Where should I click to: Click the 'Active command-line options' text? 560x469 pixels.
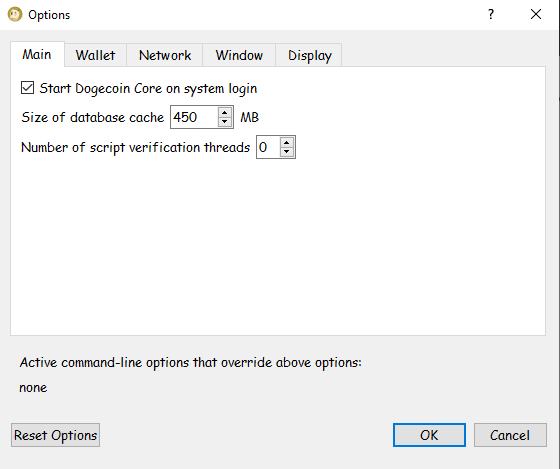(190, 363)
